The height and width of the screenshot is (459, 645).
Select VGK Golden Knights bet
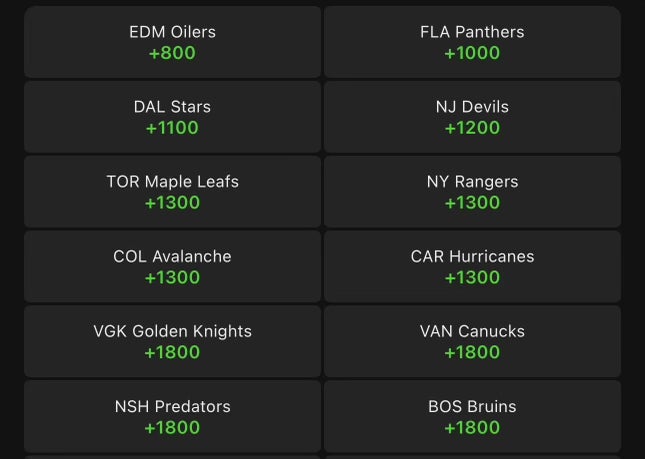click(172, 342)
